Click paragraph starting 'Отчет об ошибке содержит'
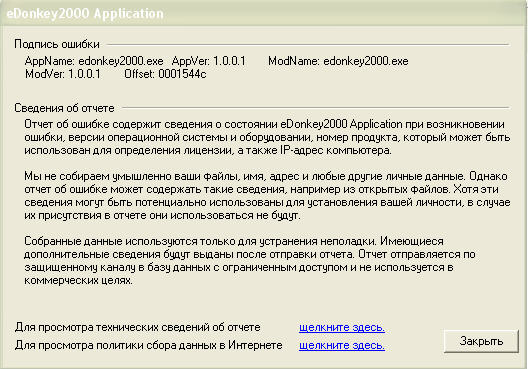The height and width of the screenshot is (369, 528). [x=267, y=137]
